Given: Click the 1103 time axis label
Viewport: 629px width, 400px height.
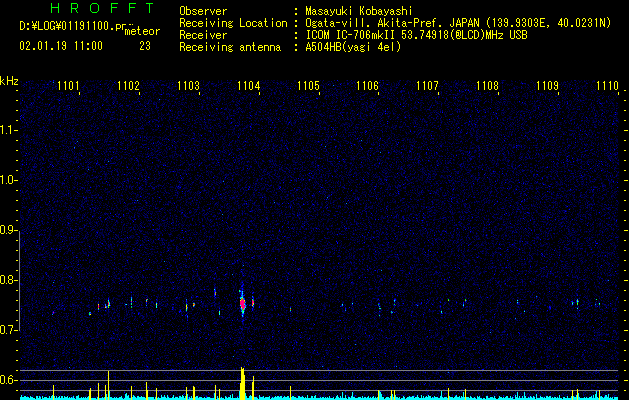Looking at the screenshot, I should coord(188,86).
